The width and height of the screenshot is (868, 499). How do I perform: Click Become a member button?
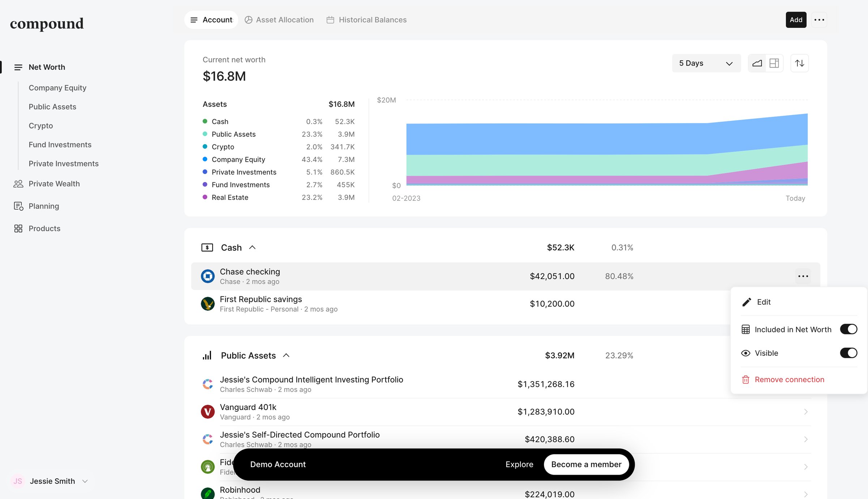tap(586, 465)
